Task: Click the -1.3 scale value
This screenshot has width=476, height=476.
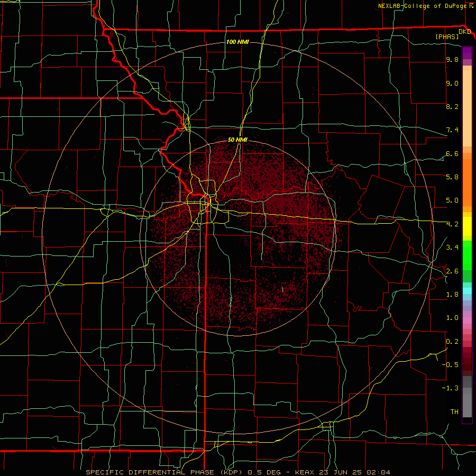Action: tap(450, 388)
